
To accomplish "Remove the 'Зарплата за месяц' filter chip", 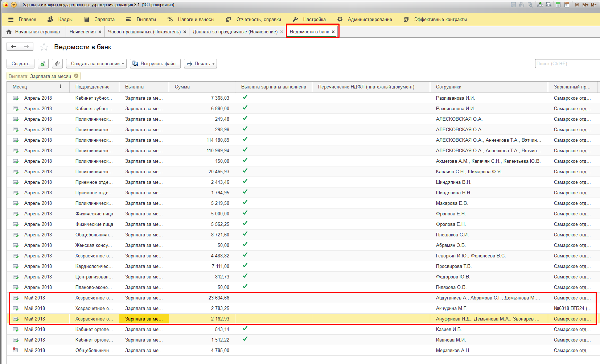I will coord(76,76).
